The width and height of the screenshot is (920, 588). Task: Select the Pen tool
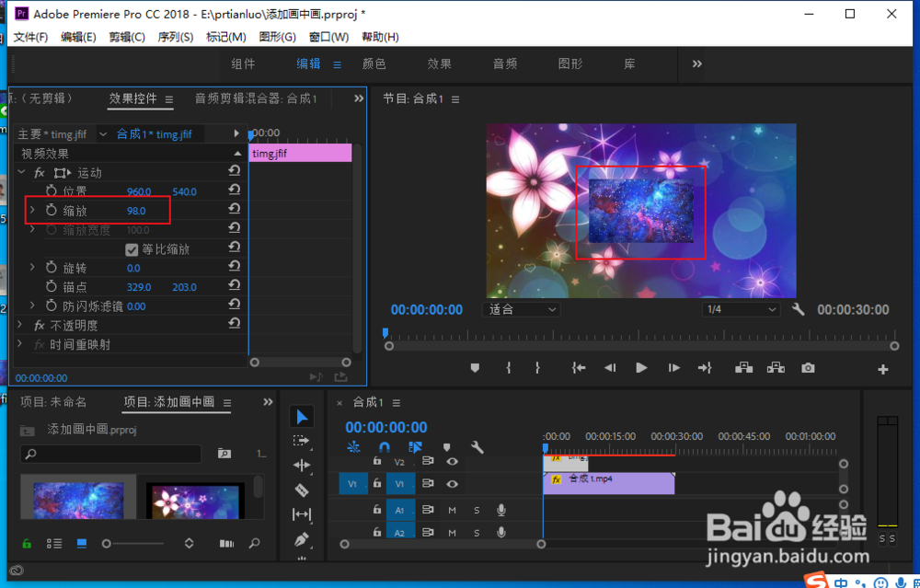pyautogui.click(x=302, y=539)
